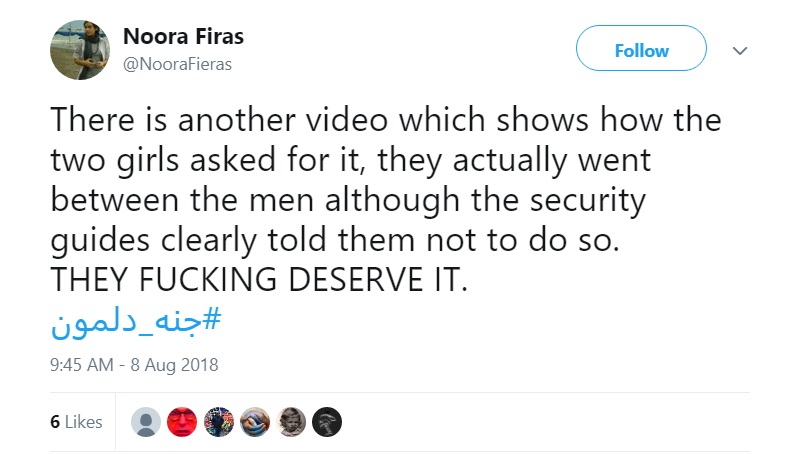Click the word security in the tweet
This screenshot has height=455, width=800.
pyautogui.click(x=588, y=201)
